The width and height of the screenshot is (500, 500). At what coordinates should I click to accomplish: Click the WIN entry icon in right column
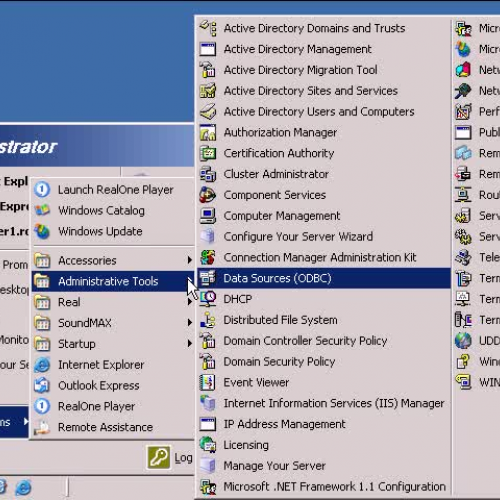463,382
